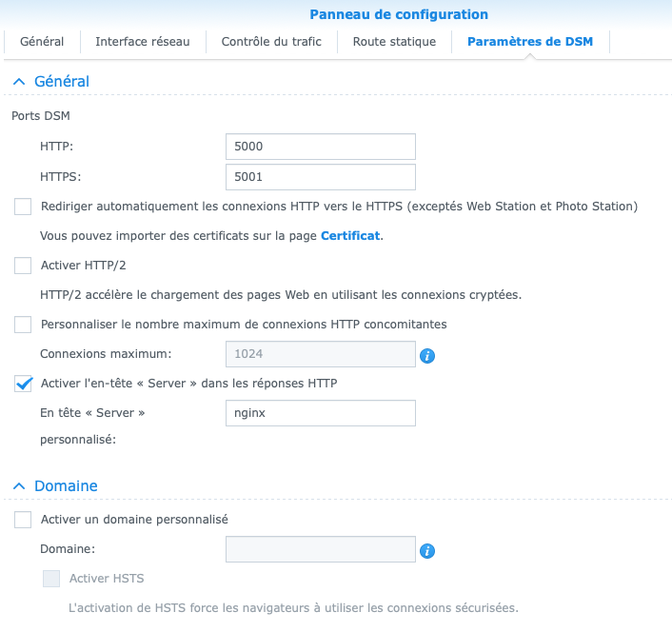Follow the Certificat link

350,235
